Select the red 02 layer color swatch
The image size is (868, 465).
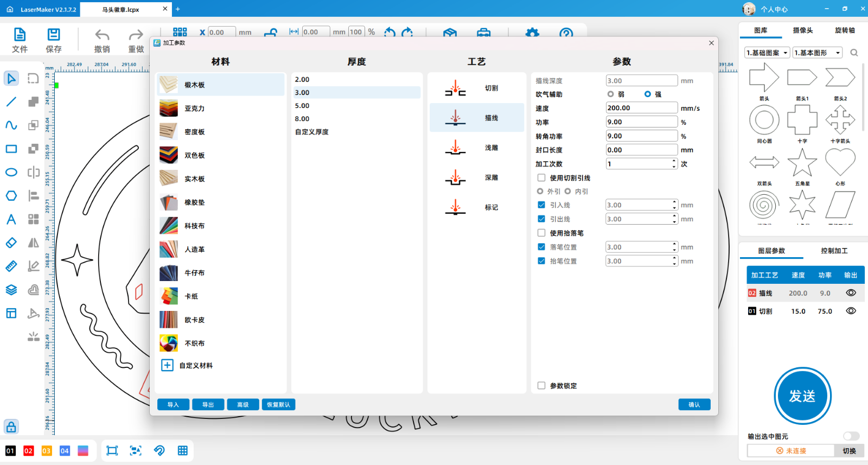[29, 451]
